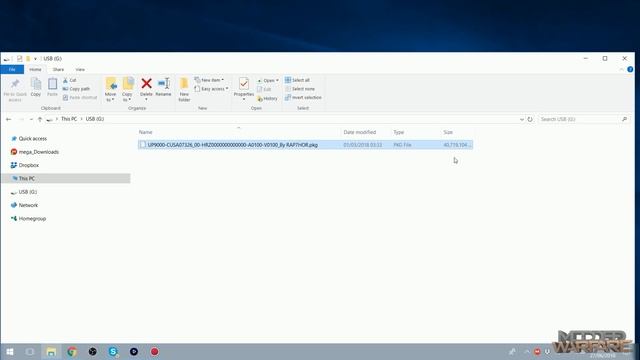Viewport: 640px width, 360px height.
Task: Click Invert selection in ribbon
Action: 303,98
